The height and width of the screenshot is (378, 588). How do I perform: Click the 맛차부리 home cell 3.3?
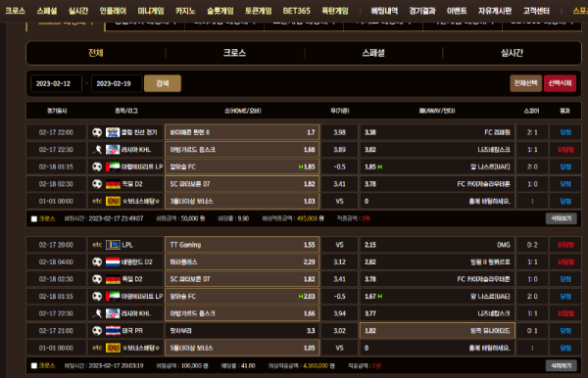242,331
